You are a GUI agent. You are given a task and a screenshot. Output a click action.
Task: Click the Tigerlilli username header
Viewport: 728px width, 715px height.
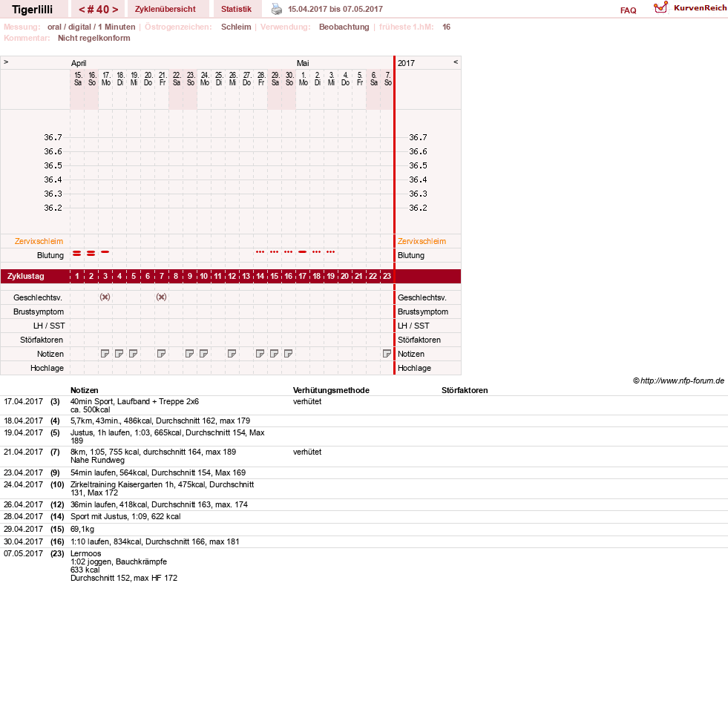pos(33,10)
